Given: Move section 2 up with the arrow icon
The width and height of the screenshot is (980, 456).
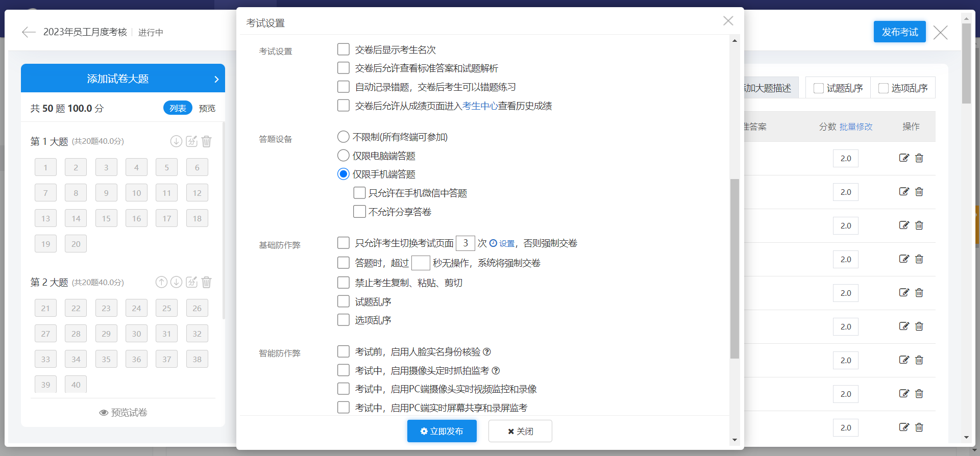Looking at the screenshot, I should tap(161, 282).
